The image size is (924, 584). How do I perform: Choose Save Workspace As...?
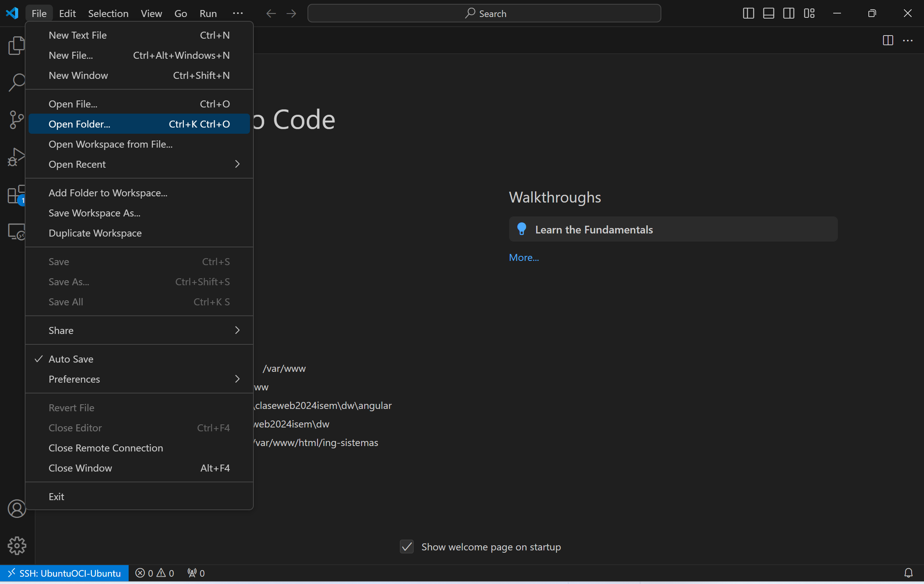click(x=139, y=213)
